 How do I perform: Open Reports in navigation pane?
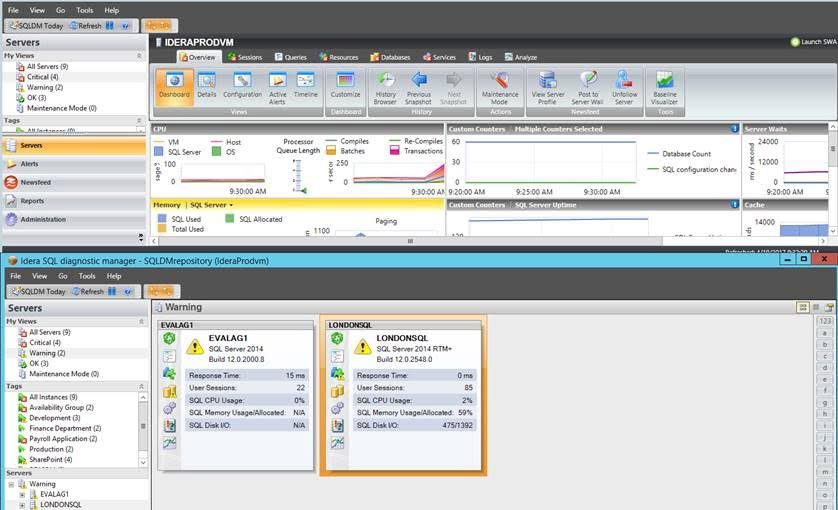click(74, 201)
